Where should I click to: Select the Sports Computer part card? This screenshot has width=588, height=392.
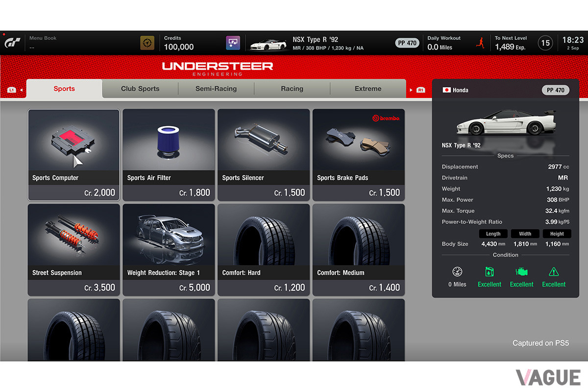[73, 155]
